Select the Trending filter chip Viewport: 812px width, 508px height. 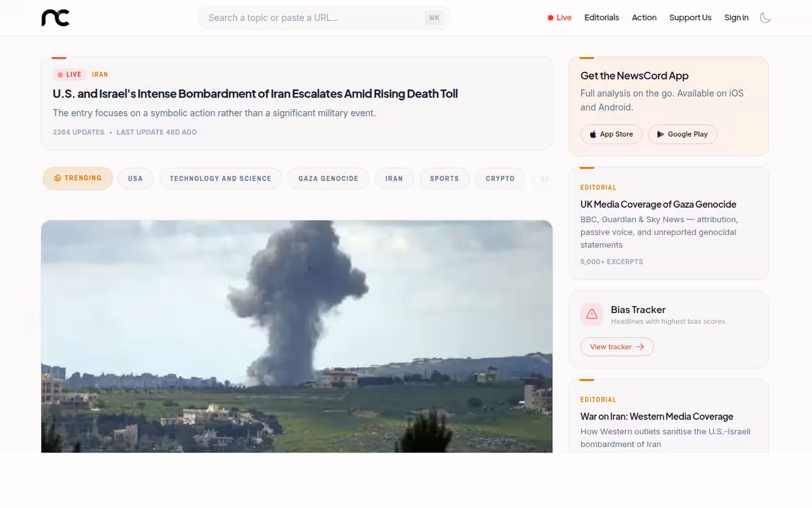pos(78,178)
